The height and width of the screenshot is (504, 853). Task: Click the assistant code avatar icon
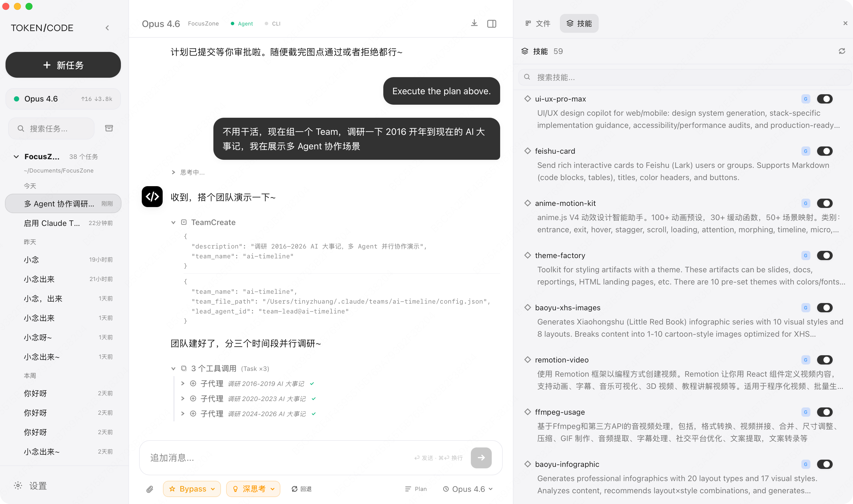point(152,196)
